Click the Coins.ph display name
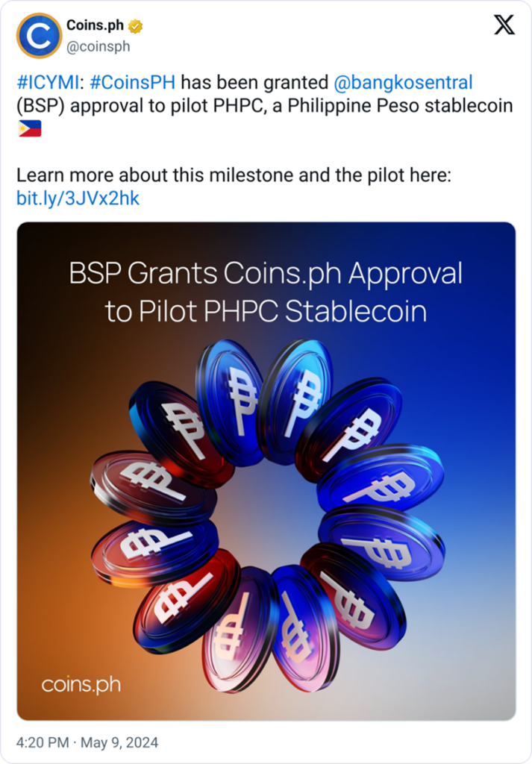 pyautogui.click(x=95, y=26)
